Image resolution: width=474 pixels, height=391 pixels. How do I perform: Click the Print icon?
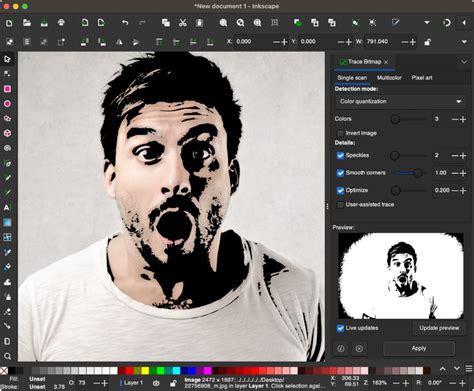coord(61,23)
